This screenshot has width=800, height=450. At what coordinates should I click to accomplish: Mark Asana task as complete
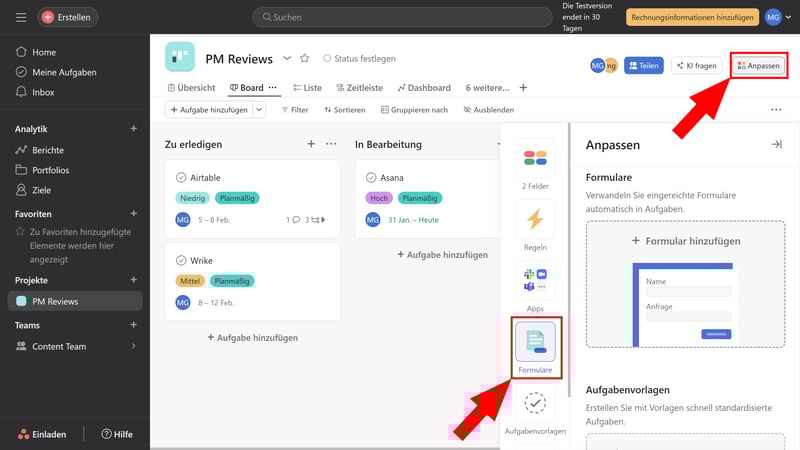tap(371, 177)
